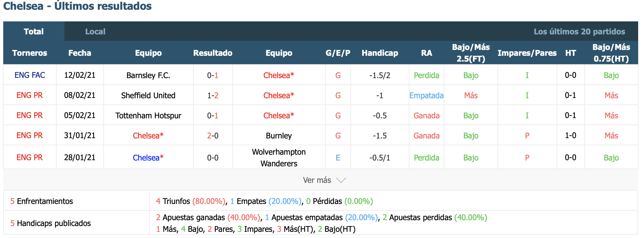Open the 1-2 Sheffield United match result
Image resolution: width=644 pixels, height=238 pixels.
tap(213, 96)
